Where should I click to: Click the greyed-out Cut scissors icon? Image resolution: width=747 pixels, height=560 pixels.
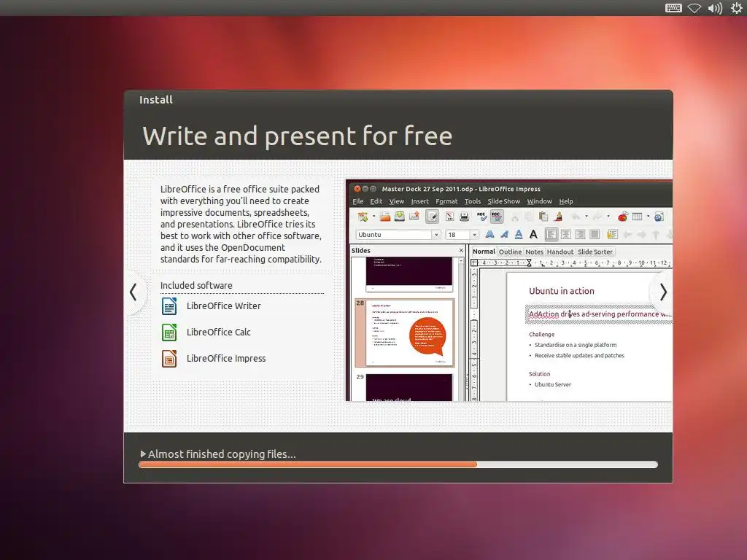pos(514,217)
